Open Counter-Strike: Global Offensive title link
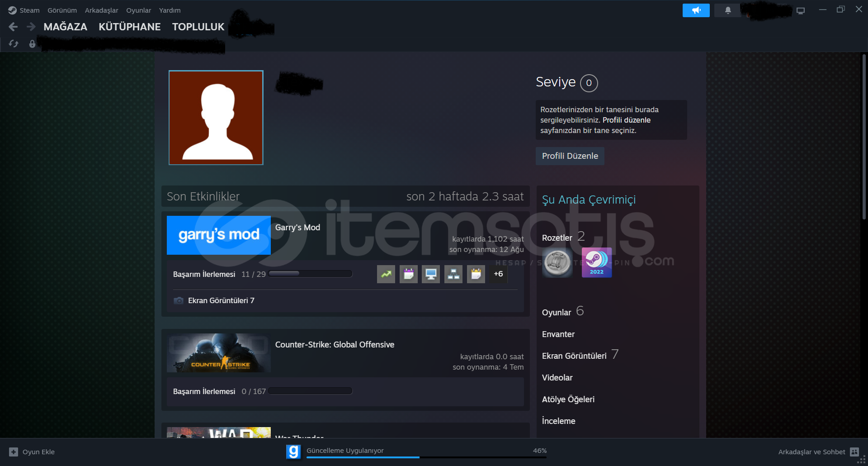This screenshot has width=868, height=466. (x=335, y=344)
